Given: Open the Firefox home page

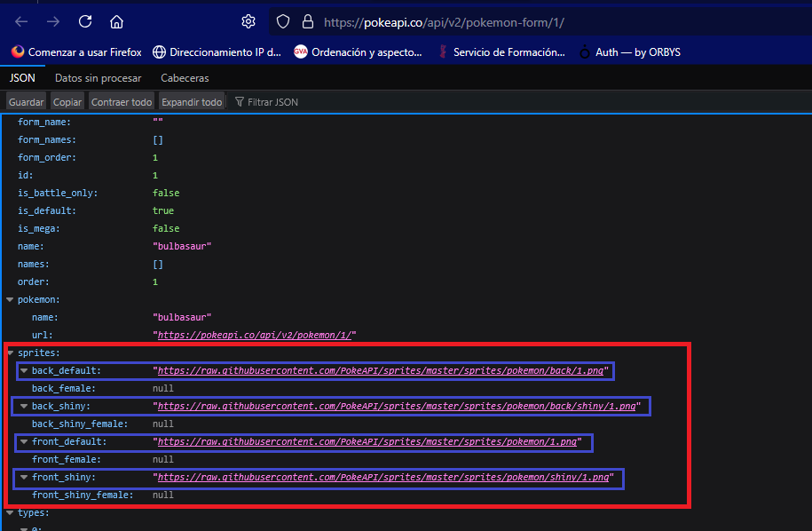Looking at the screenshot, I should click(116, 22).
